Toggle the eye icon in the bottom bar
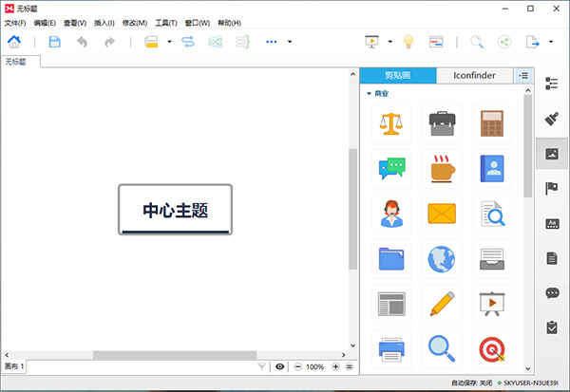 [280, 366]
